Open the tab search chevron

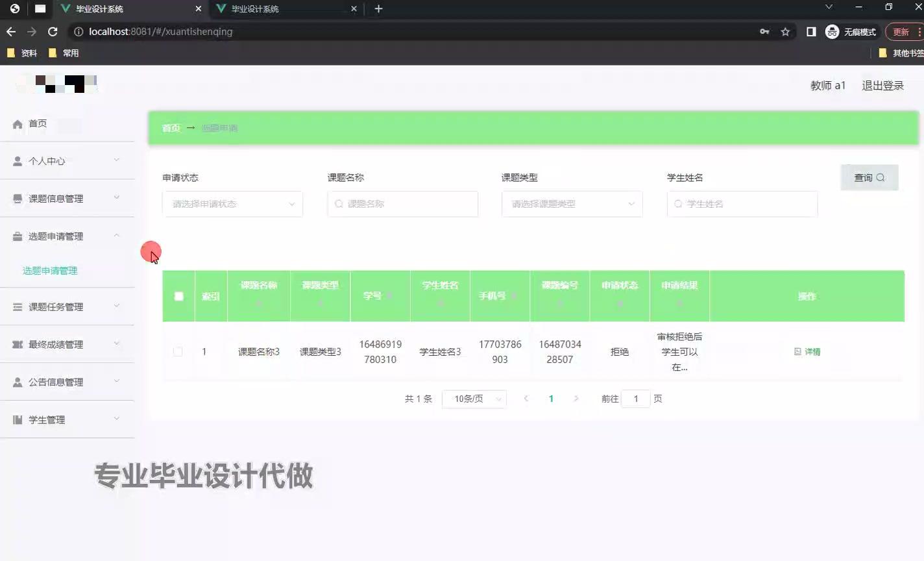829,7
